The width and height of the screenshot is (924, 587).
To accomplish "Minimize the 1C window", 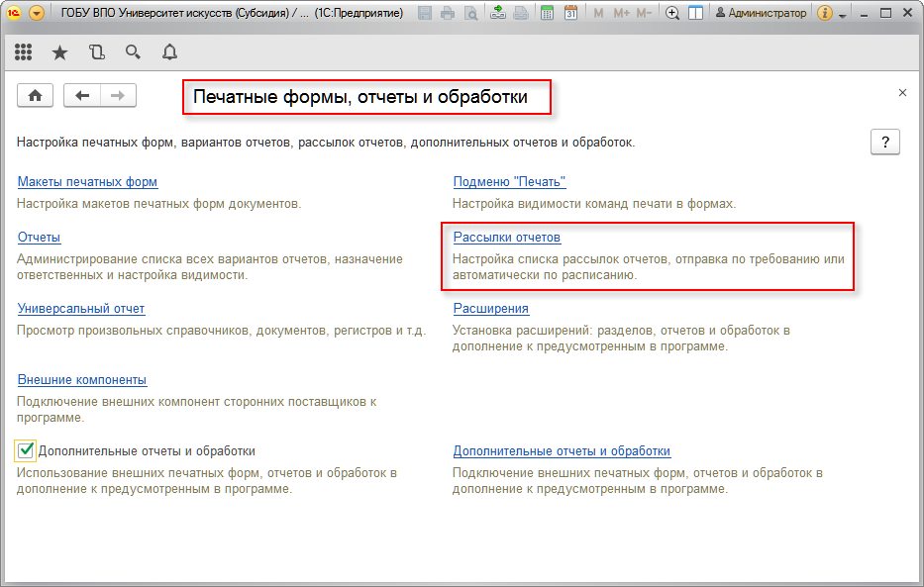I will pos(864,14).
